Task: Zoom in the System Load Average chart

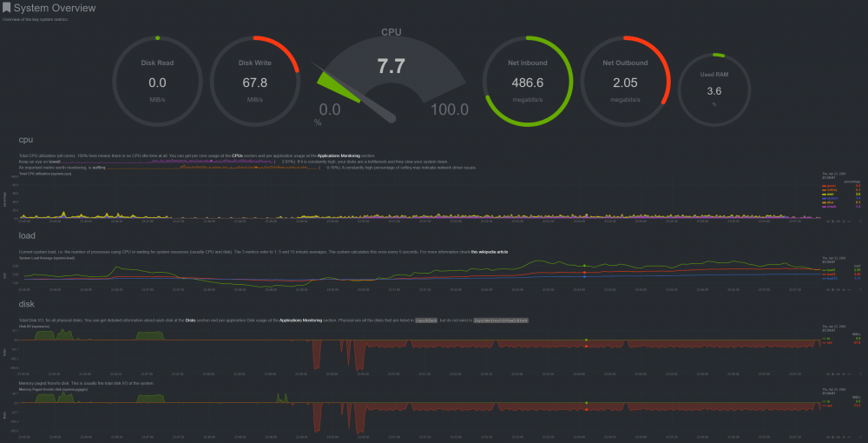Action: [844, 289]
